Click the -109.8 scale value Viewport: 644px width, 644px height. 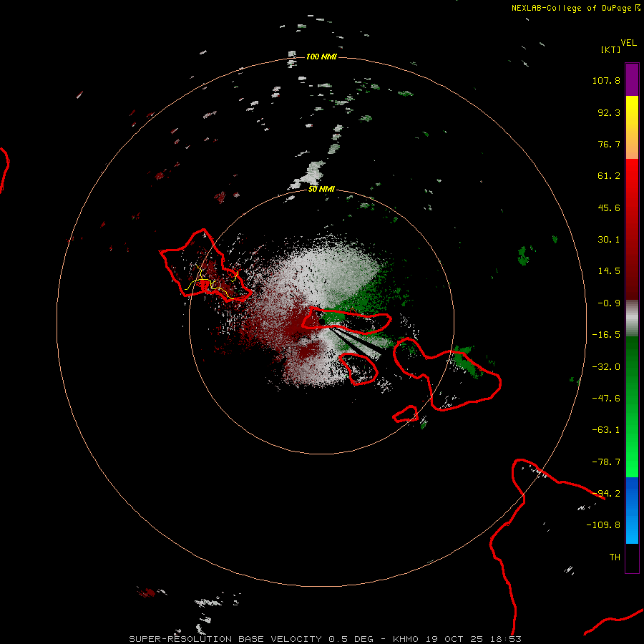603,525
